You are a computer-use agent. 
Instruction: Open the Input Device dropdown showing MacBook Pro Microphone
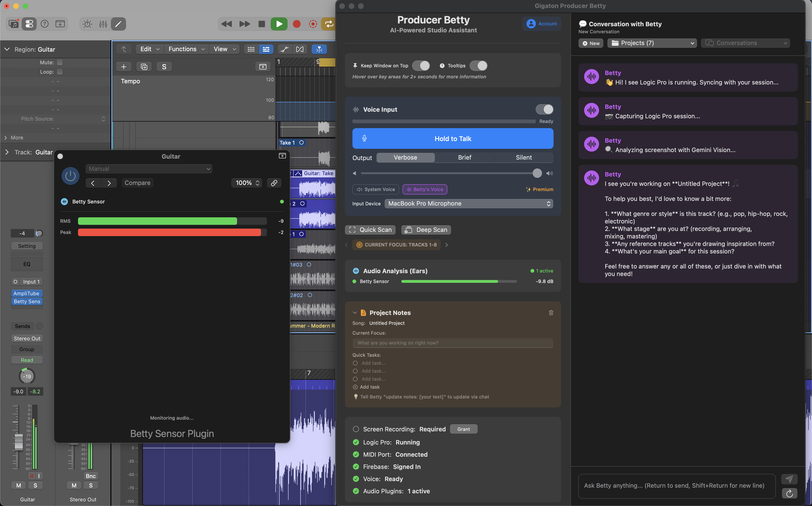(x=468, y=203)
